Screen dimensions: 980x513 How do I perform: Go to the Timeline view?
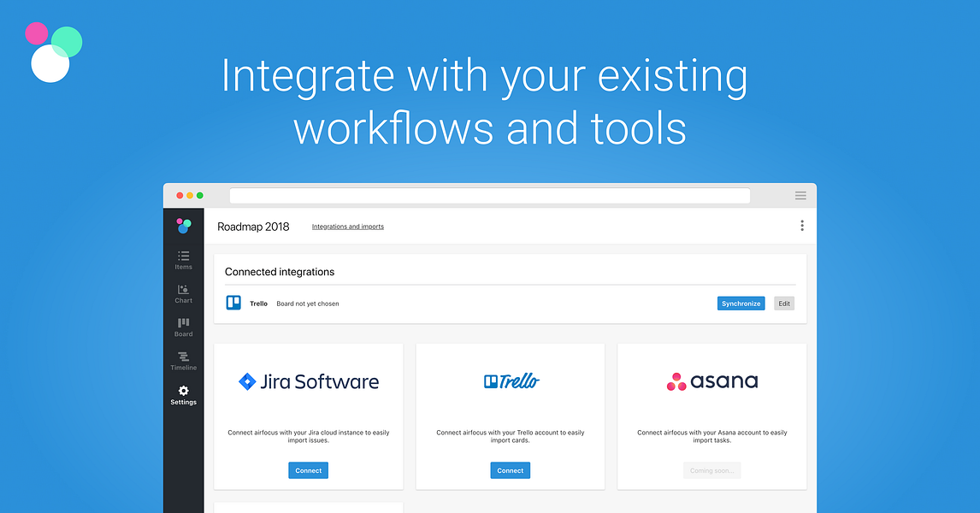pos(183,361)
